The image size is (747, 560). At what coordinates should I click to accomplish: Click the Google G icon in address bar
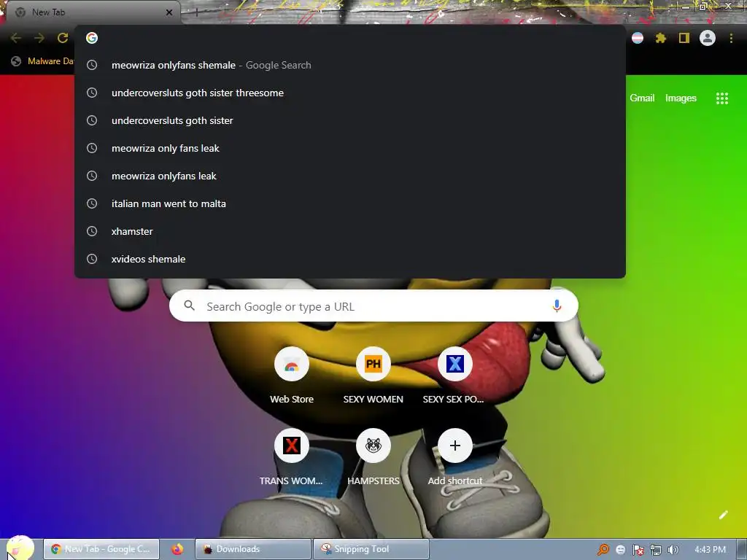(x=92, y=38)
